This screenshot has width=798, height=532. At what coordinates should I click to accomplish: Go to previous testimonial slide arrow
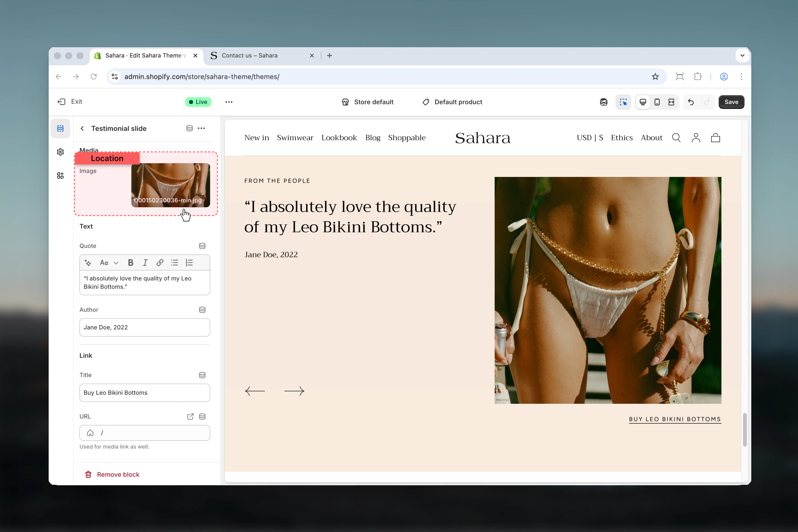coord(255,391)
